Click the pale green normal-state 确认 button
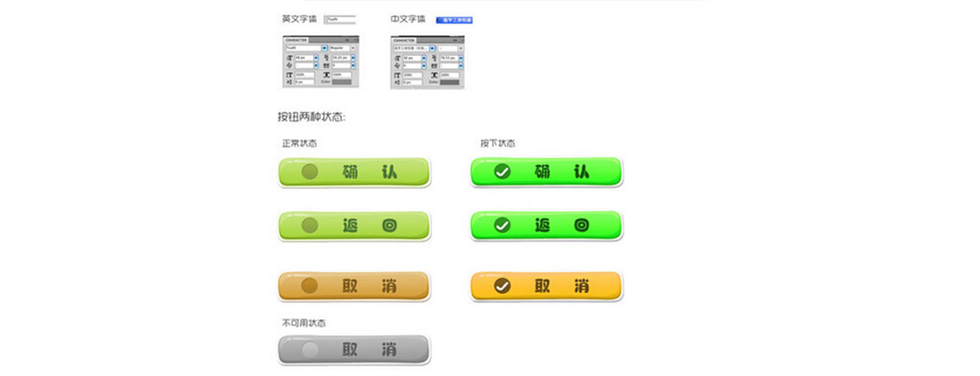980x376 pixels. tap(354, 172)
